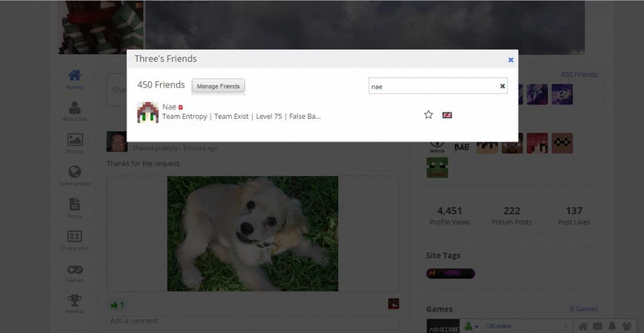
Task: Open post author's avatar beside 'Shared publicly'
Action: [x=117, y=142]
